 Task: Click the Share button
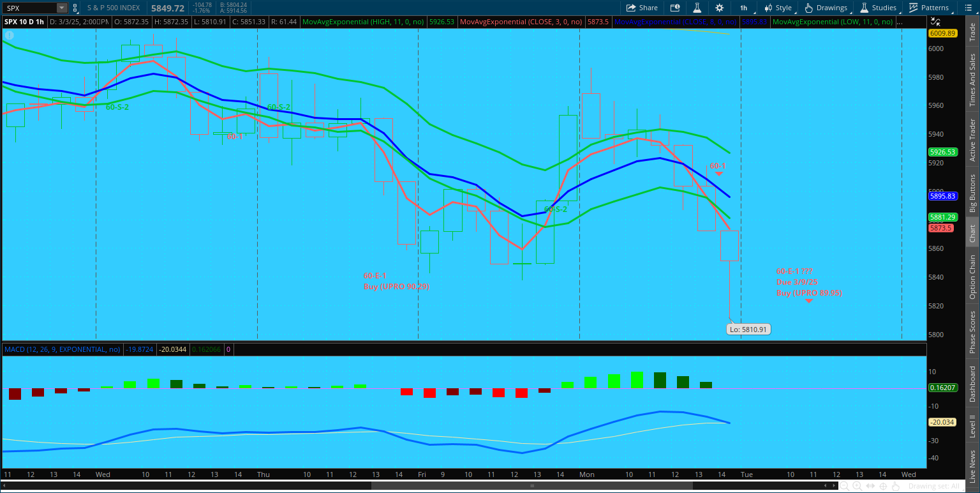(x=642, y=8)
